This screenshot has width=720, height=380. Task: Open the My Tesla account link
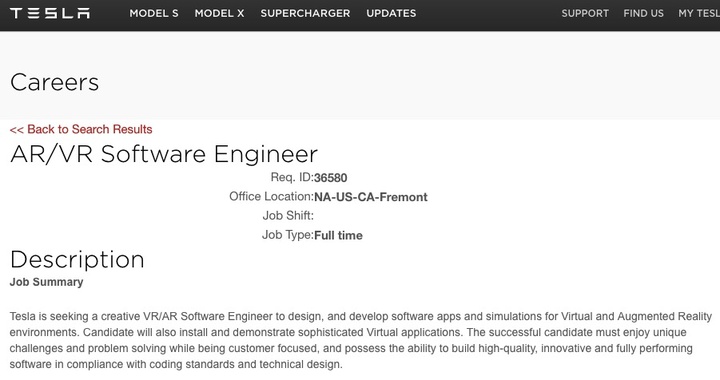[699, 13]
